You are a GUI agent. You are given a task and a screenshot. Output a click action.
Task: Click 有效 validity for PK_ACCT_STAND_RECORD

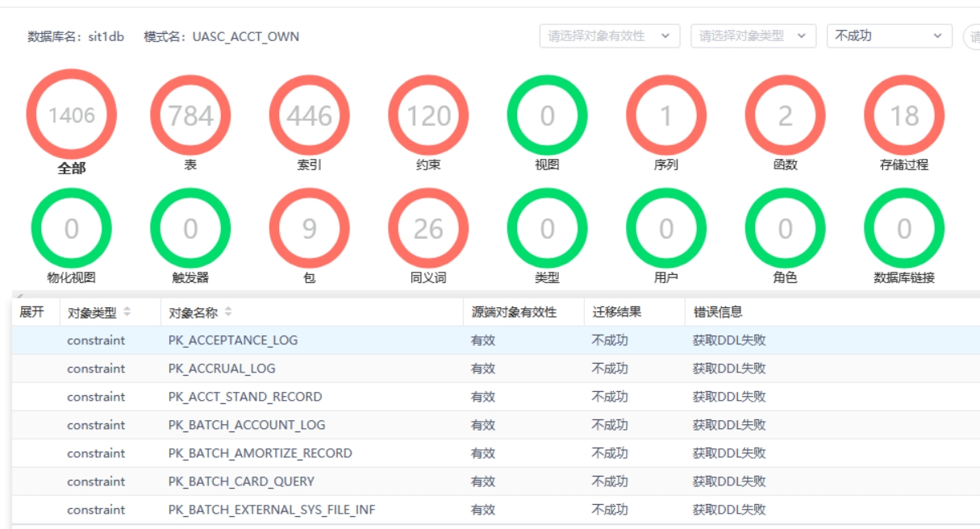tap(483, 397)
